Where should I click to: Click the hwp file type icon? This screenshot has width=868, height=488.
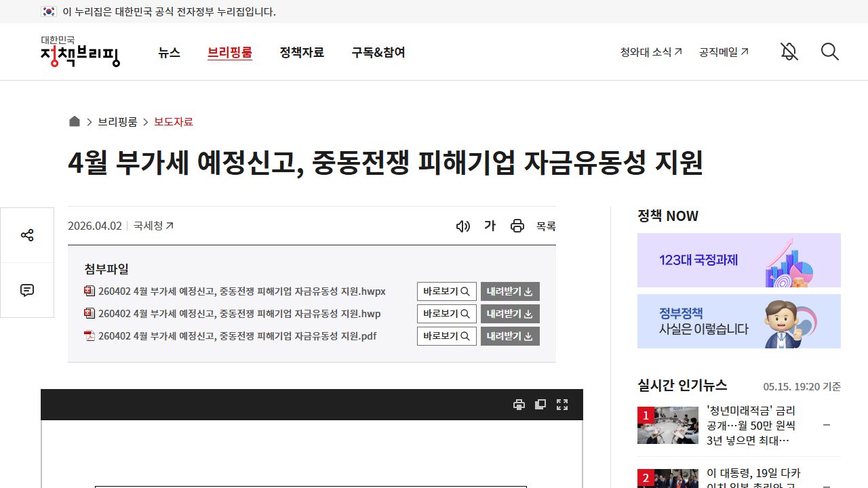coord(90,313)
